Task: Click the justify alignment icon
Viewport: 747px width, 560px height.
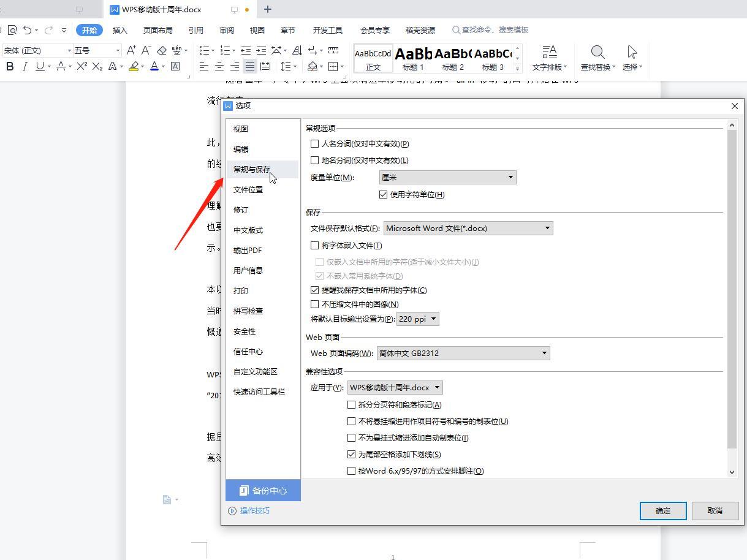Action: click(x=250, y=66)
